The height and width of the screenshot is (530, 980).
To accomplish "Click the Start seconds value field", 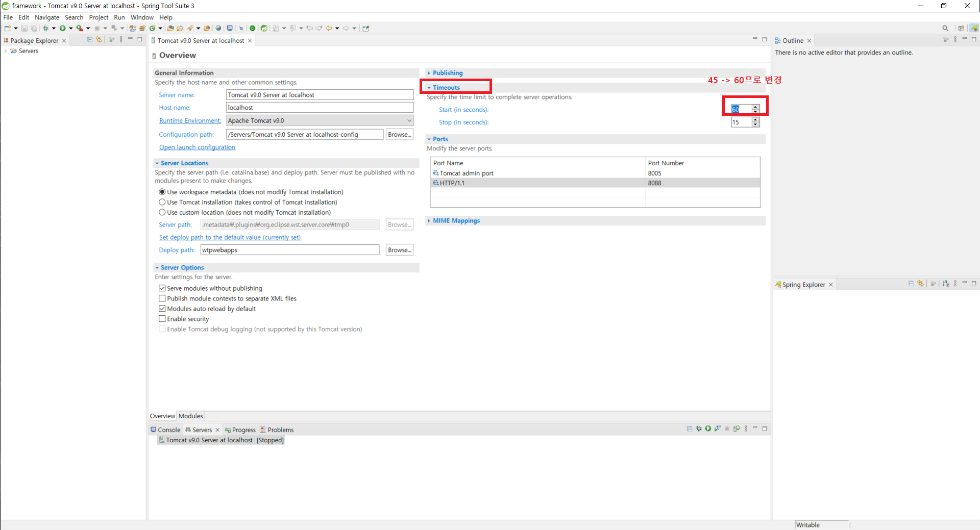I will tap(741, 109).
